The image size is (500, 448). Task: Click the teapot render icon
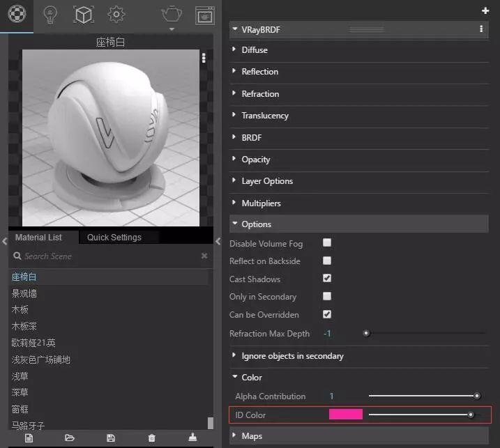(x=172, y=15)
